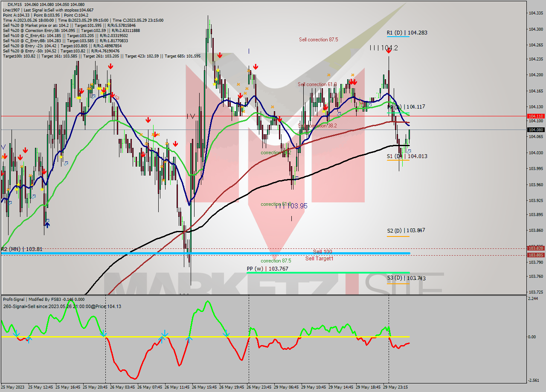The height and width of the screenshot is (392, 546).
Task: Click the green correction 87.5 label
Action: point(276,261)
